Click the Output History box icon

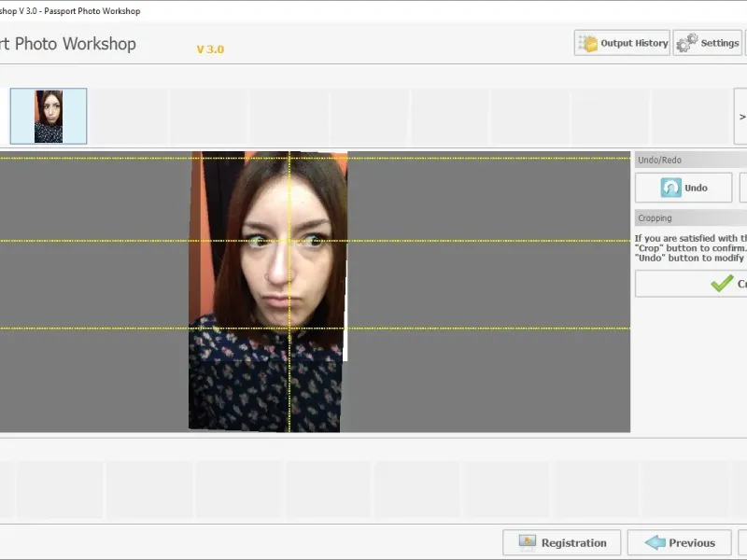point(588,43)
